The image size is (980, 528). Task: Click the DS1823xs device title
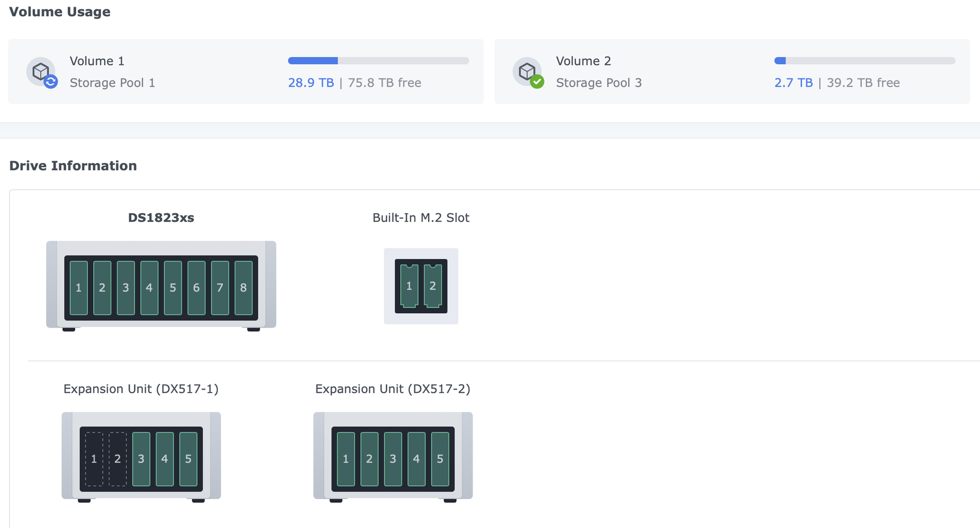coord(161,217)
